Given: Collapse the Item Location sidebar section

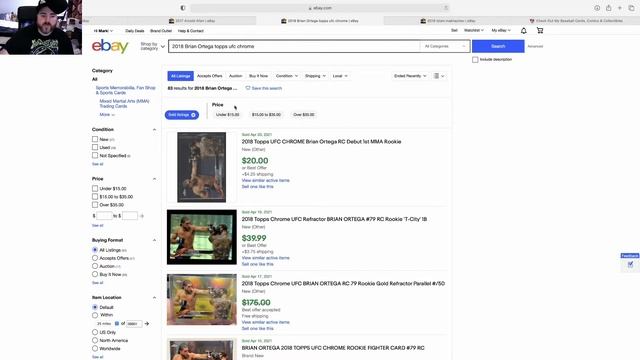Looking at the screenshot, I should (x=154, y=298).
